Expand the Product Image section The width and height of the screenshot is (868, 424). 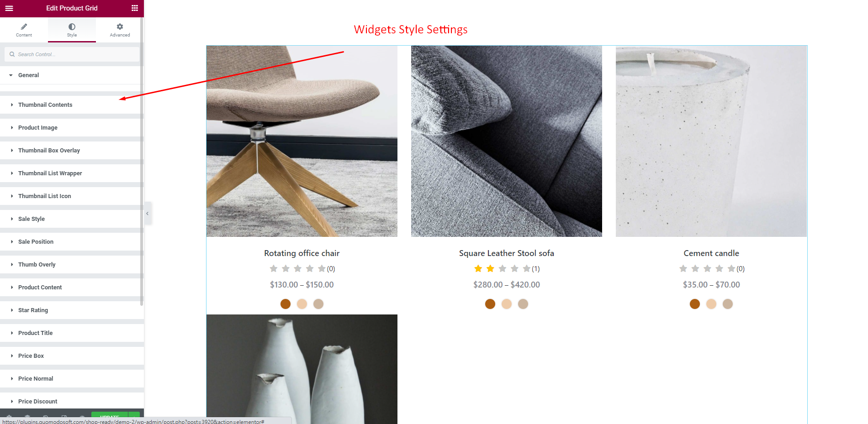(72, 127)
